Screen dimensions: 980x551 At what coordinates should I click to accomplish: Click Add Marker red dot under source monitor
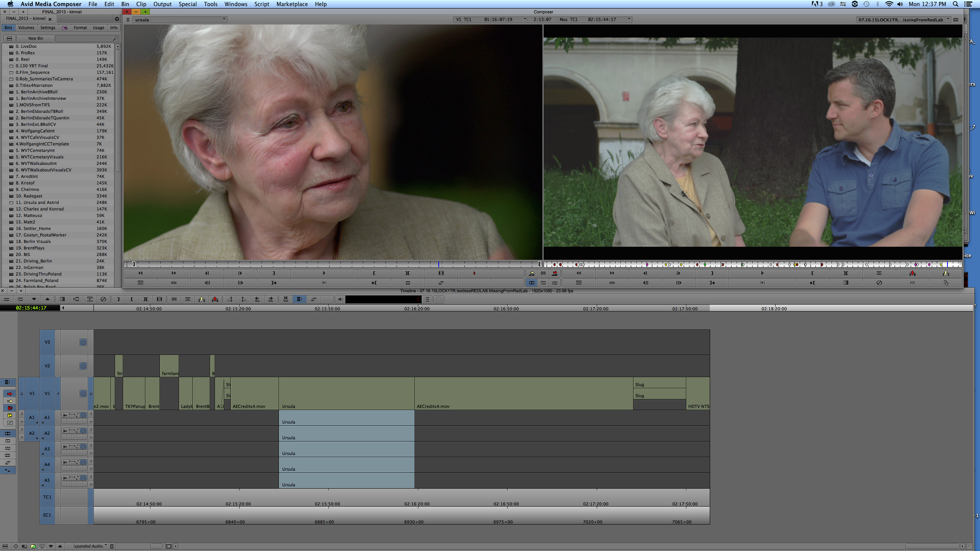tap(474, 273)
